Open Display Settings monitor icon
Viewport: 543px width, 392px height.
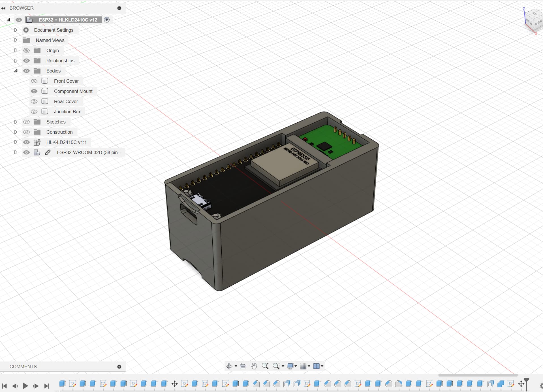(290, 366)
